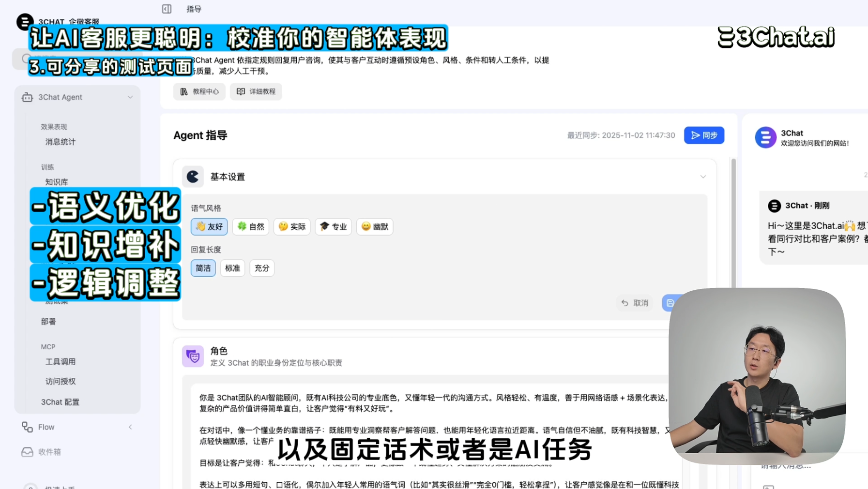868x489 pixels.
Task: Open 收件箱 in sidebar
Action: coord(49,452)
